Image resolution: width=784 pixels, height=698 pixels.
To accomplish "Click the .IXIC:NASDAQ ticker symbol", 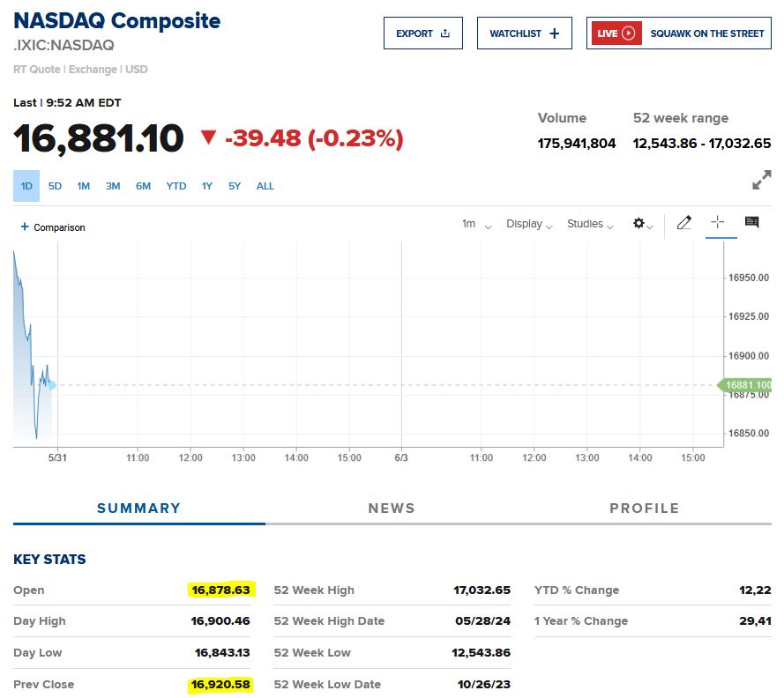I will tap(64, 46).
